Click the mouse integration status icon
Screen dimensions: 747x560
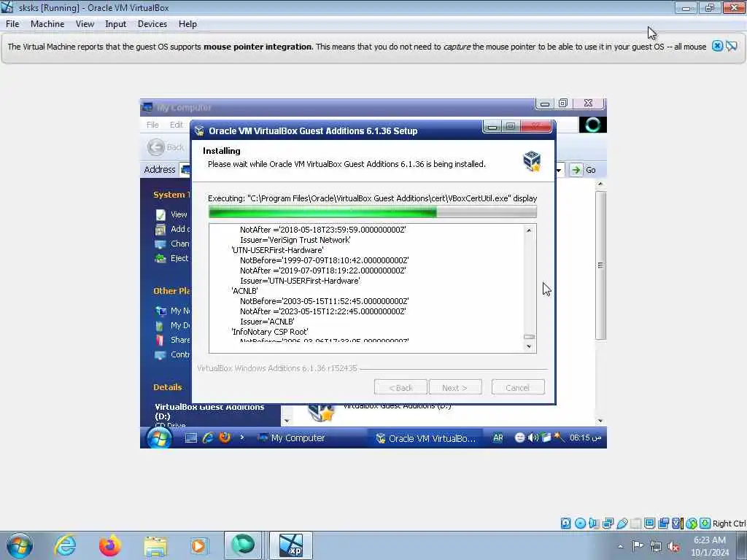point(692,524)
